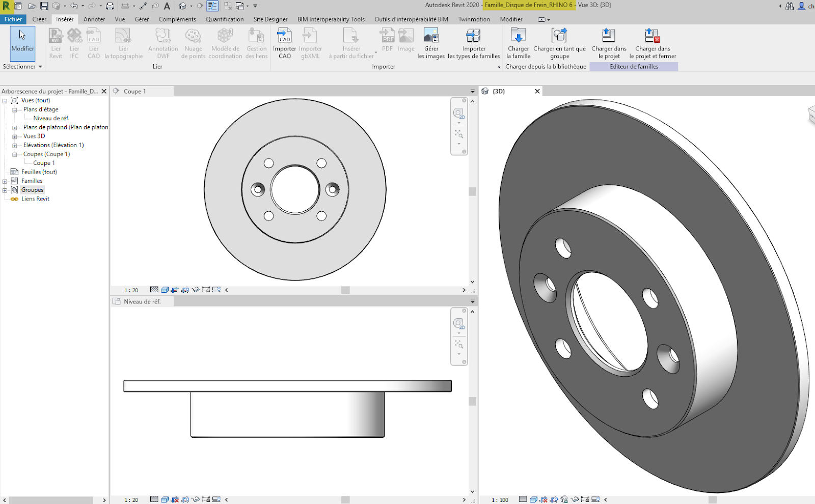815x504 pixels.
Task: Expand the Vues 3D tree node
Action: tap(14, 136)
